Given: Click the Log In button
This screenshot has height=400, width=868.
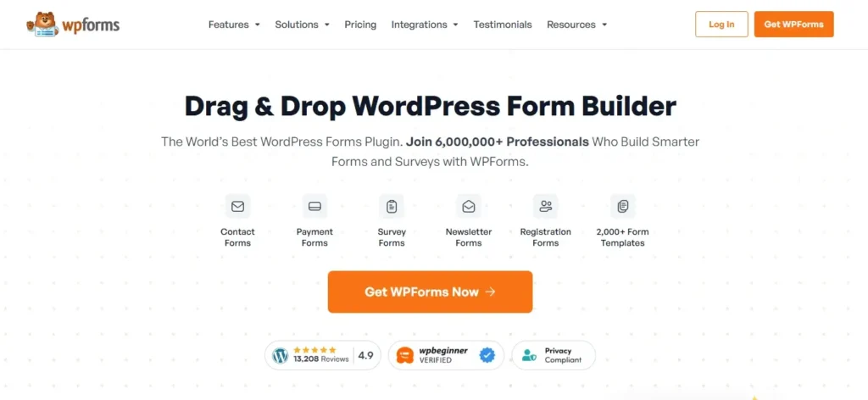Looking at the screenshot, I should (722, 25).
